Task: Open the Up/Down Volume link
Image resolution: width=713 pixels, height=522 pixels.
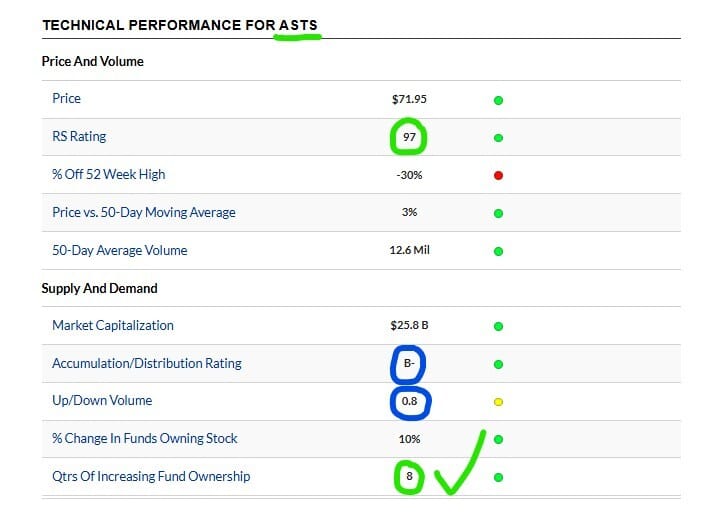Action: click(x=102, y=400)
